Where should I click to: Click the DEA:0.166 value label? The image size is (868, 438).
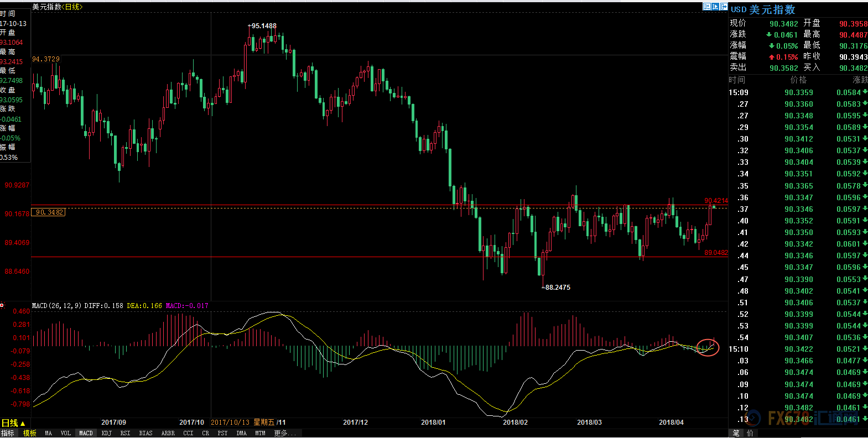144,306
